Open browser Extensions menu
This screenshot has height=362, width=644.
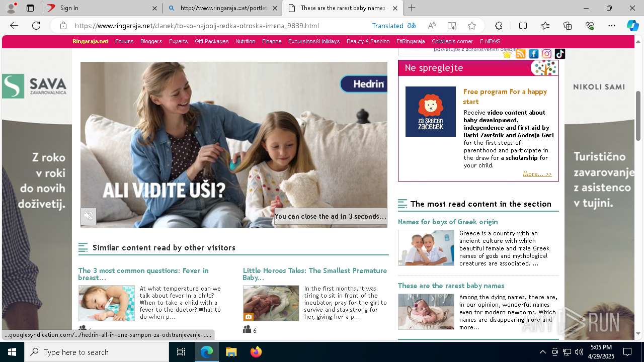499,26
